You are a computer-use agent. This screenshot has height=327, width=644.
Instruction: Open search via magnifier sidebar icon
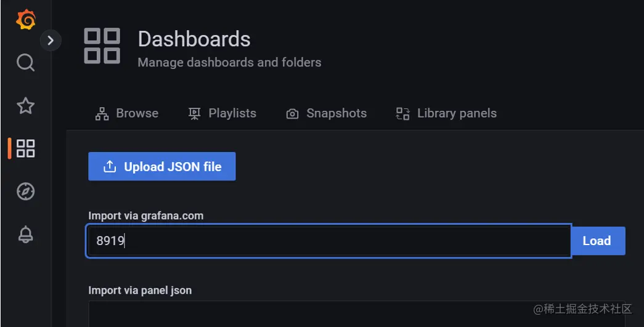[x=25, y=63]
